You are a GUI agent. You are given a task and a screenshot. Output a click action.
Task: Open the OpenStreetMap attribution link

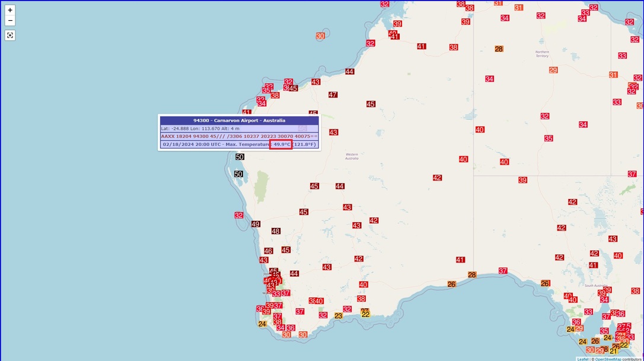(608, 359)
